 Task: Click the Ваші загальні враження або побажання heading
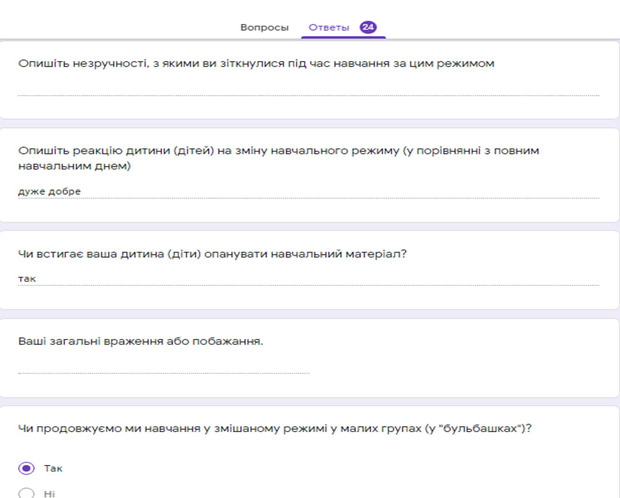pyautogui.click(x=140, y=342)
